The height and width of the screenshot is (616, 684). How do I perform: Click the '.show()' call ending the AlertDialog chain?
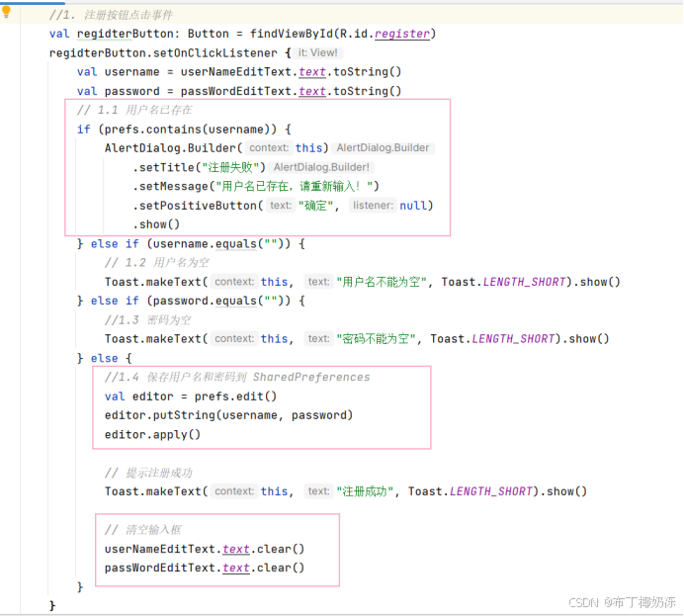coord(156,224)
